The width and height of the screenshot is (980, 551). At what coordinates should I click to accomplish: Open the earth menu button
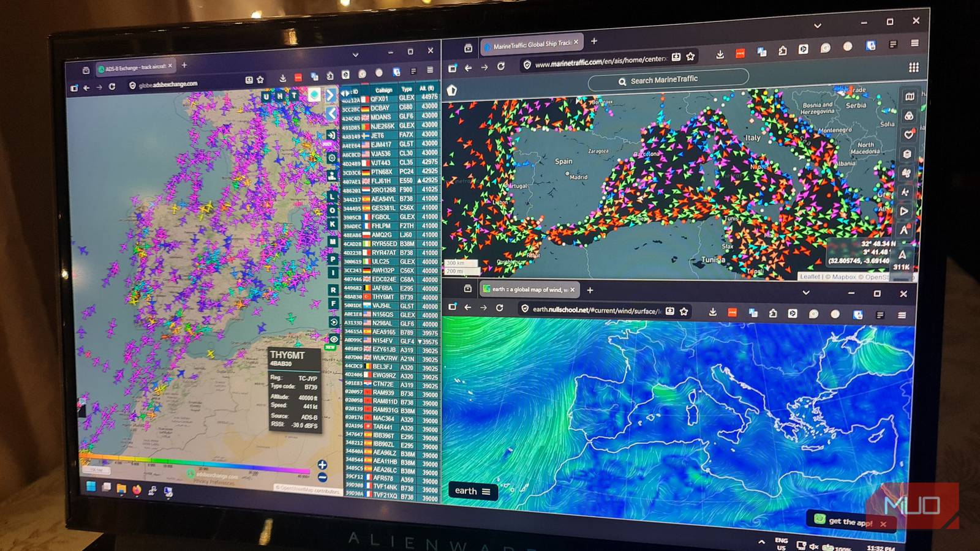click(x=472, y=491)
